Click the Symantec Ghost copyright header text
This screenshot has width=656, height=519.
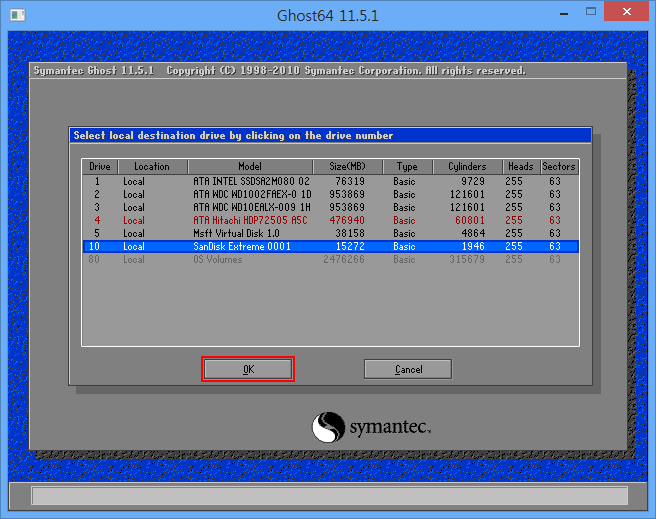click(279, 70)
